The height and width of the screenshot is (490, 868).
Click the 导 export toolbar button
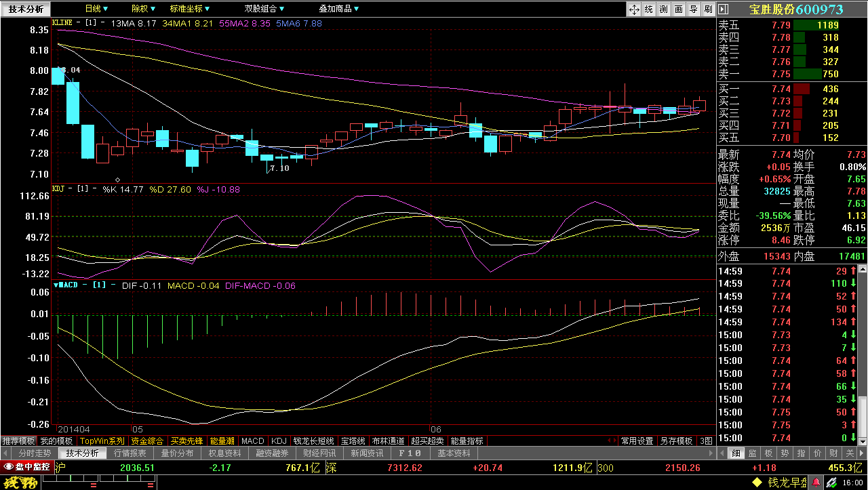pos(693,9)
